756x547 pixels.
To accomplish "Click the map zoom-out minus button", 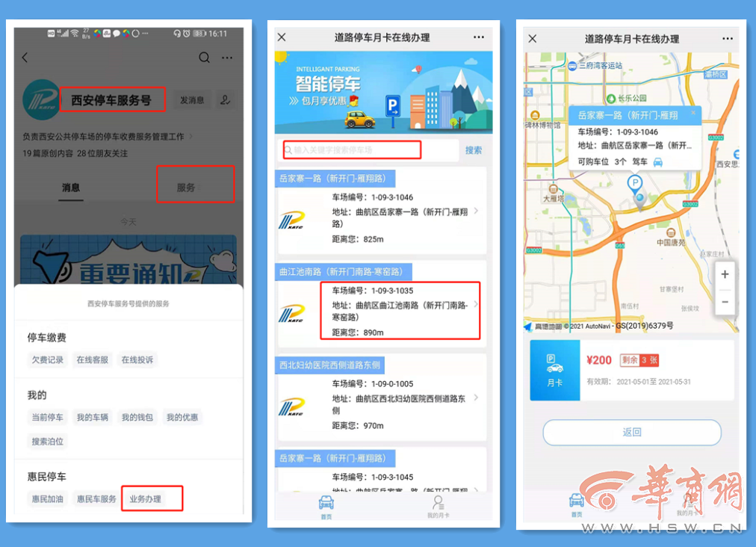I will click(x=725, y=302).
